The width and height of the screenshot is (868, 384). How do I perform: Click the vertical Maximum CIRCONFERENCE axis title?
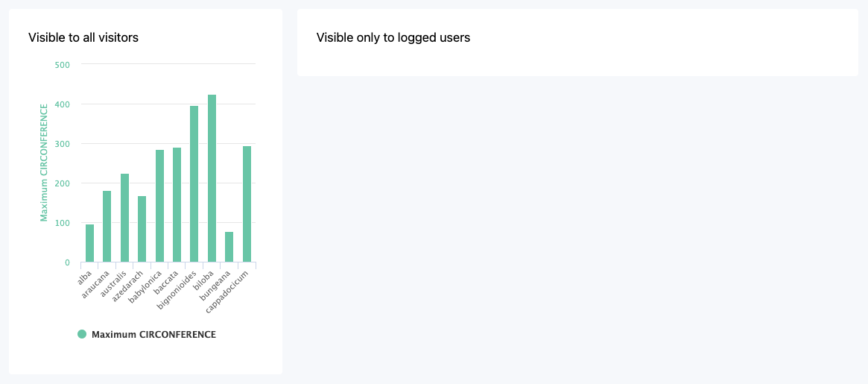(44, 163)
